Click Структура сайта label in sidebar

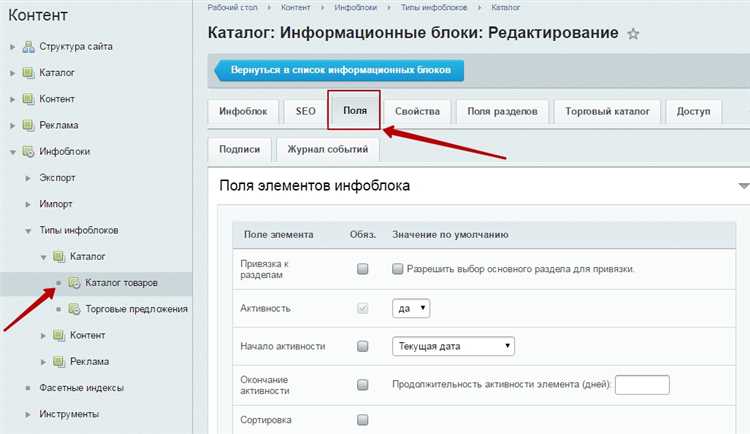coord(76,47)
